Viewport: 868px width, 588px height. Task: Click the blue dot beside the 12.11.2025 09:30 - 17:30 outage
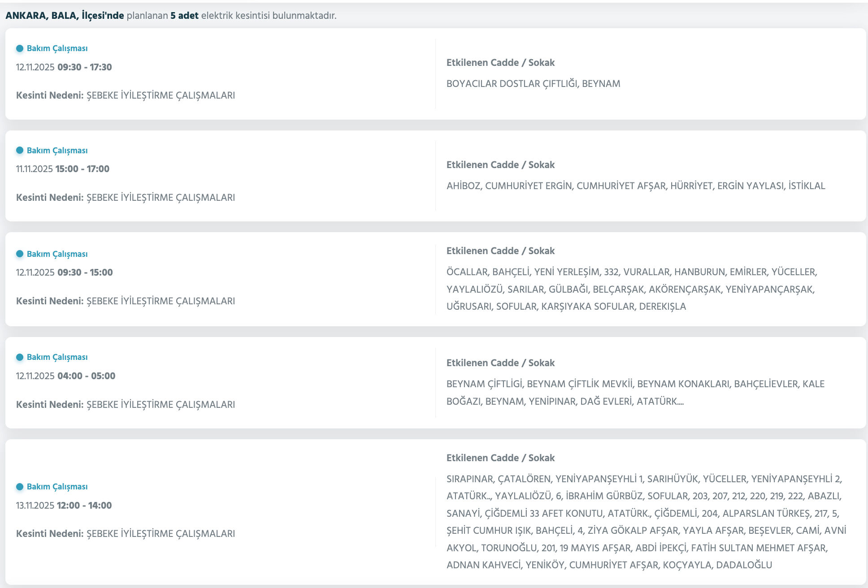click(20, 48)
